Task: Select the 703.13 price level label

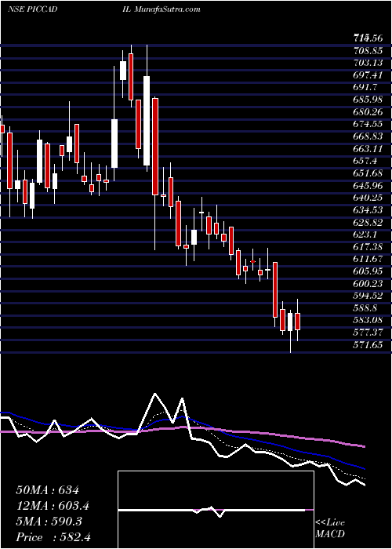Action: point(367,64)
